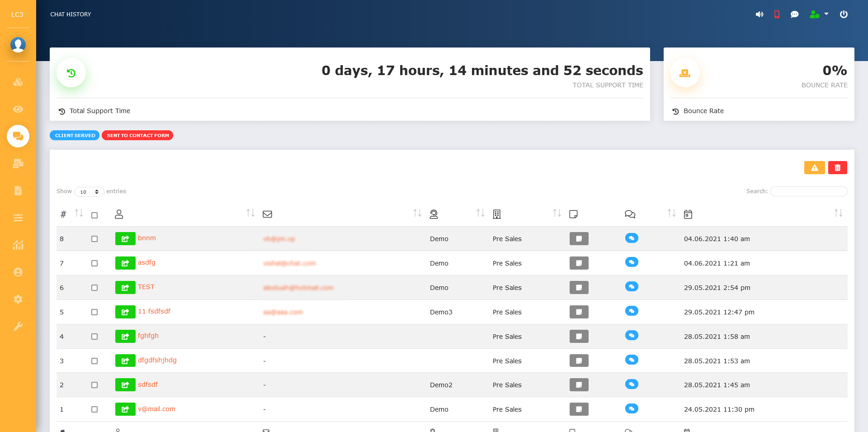Click into the Search input field
This screenshot has width=868, height=432.
click(808, 191)
